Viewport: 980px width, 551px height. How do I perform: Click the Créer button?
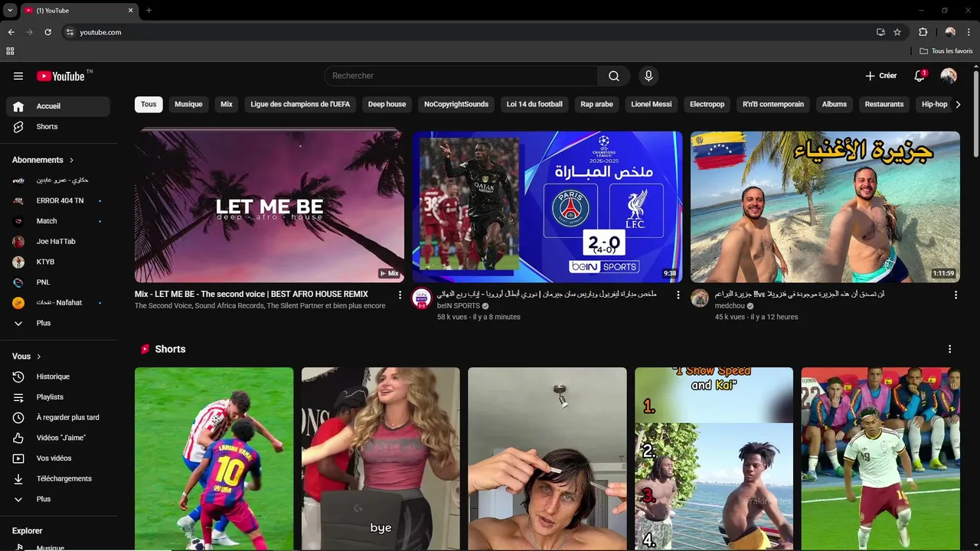click(880, 76)
